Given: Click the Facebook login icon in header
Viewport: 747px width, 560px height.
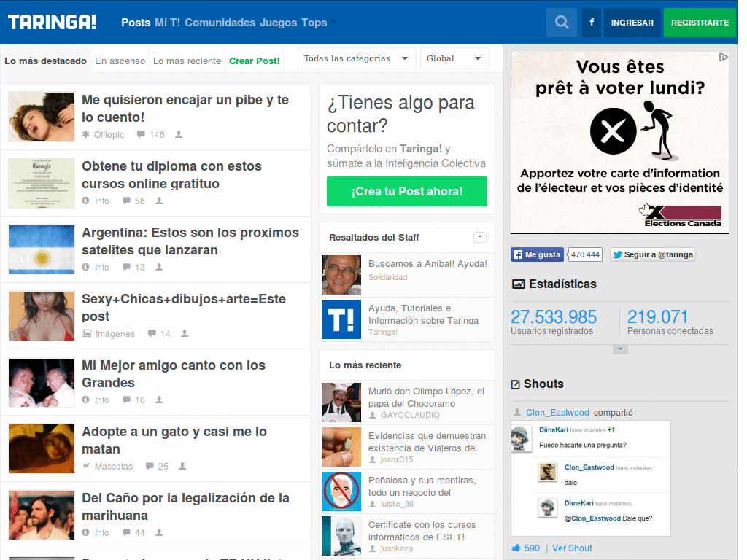Looking at the screenshot, I should pyautogui.click(x=591, y=23).
